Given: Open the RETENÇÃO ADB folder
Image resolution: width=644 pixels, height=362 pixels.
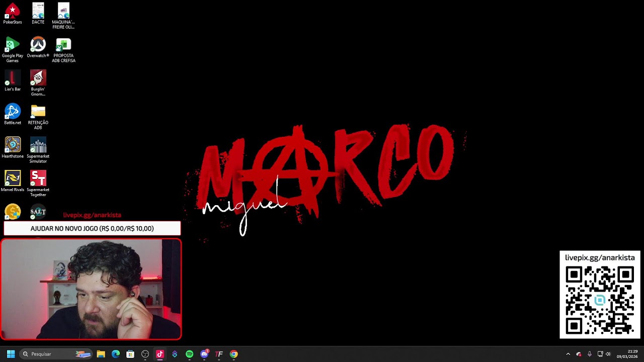Looking at the screenshot, I should tap(38, 117).
